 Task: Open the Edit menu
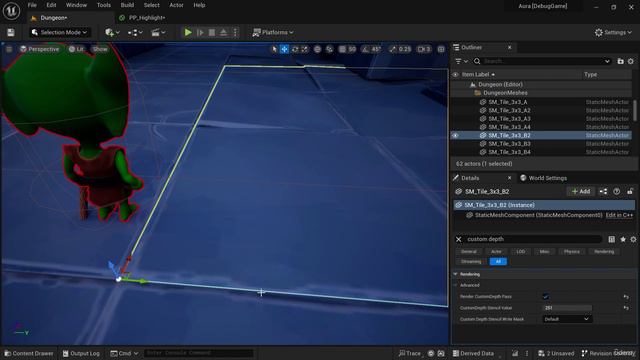[x=51, y=5]
